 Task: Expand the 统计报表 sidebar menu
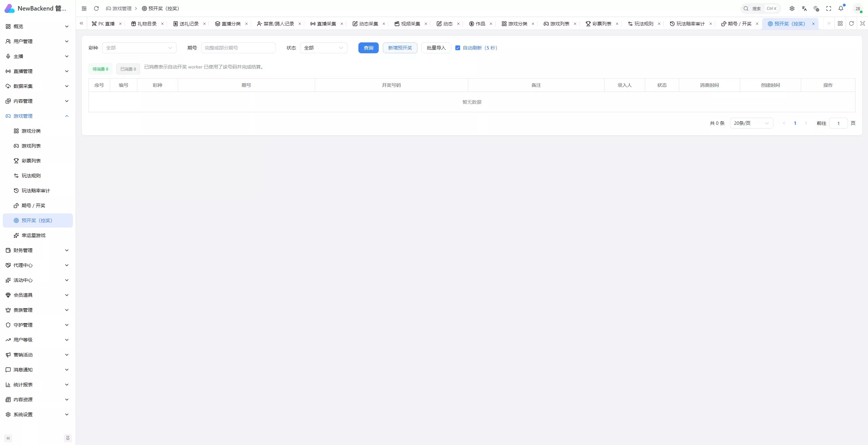click(38, 385)
